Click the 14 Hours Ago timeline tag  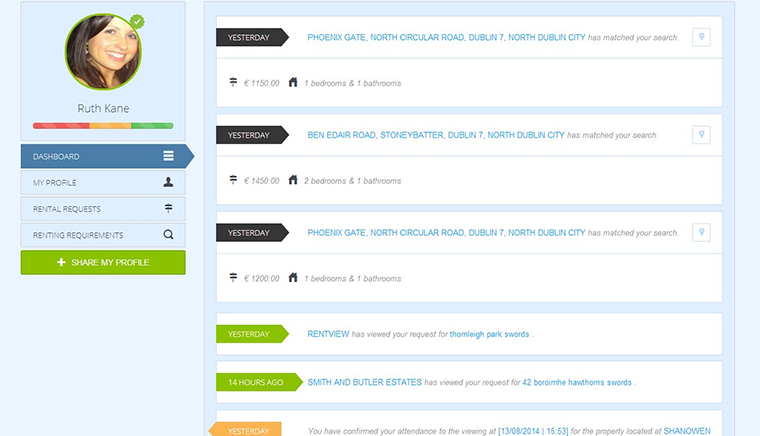click(x=254, y=382)
